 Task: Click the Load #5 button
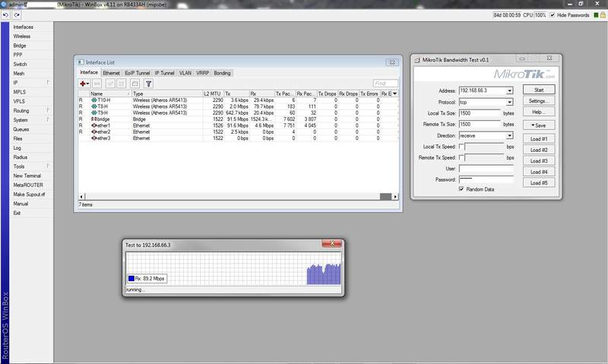click(539, 183)
